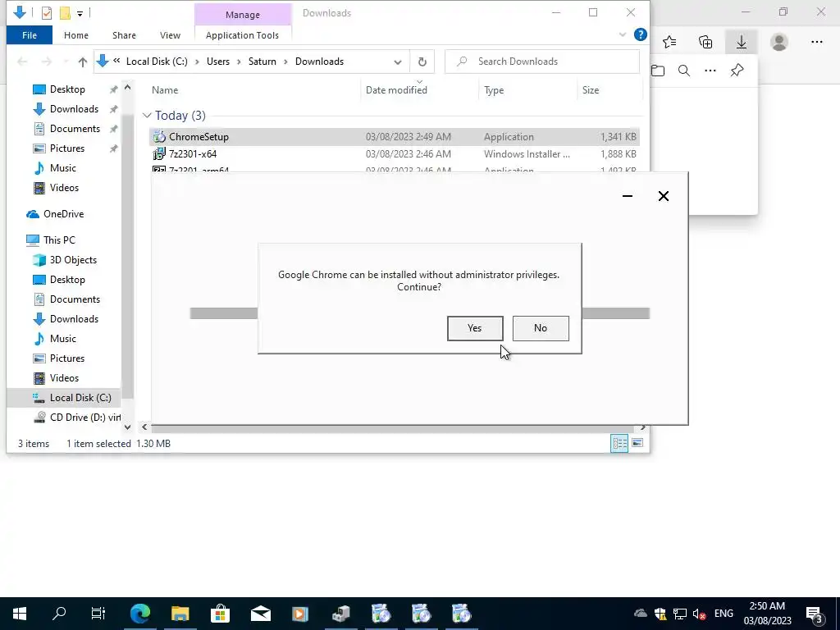Switch to the Home ribbon tab
The image size is (840, 630).
[76, 35]
